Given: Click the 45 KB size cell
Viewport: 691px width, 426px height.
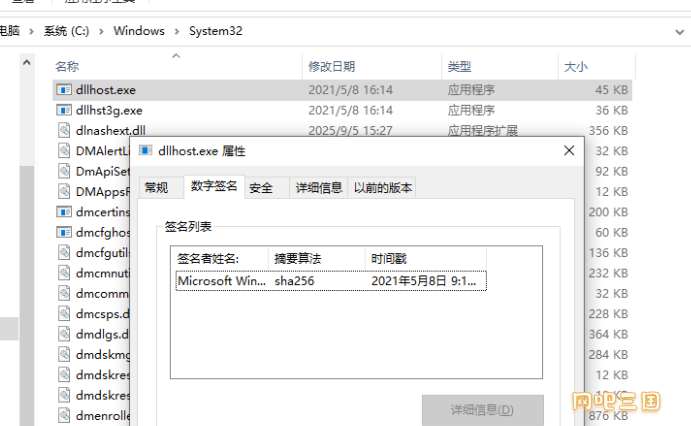Looking at the screenshot, I should point(611,90).
